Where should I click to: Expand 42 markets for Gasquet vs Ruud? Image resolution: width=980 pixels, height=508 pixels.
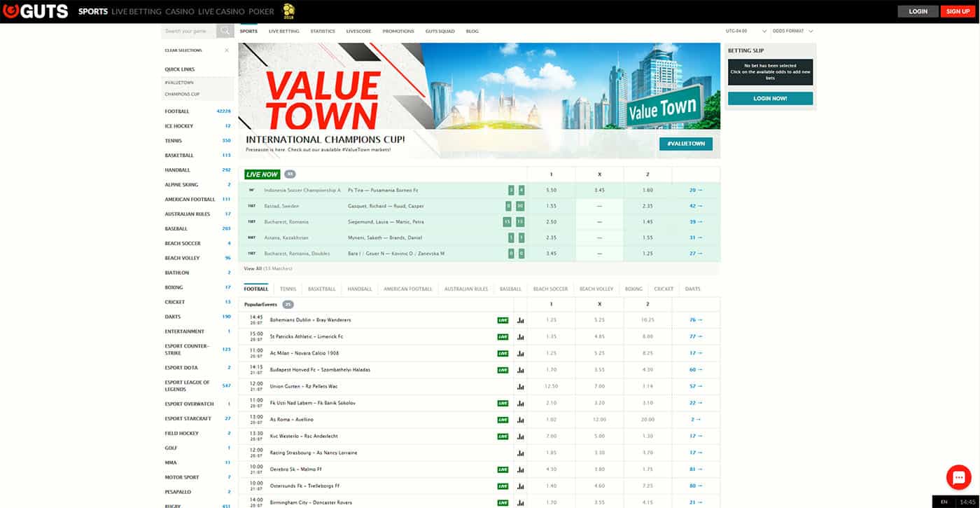(x=695, y=206)
